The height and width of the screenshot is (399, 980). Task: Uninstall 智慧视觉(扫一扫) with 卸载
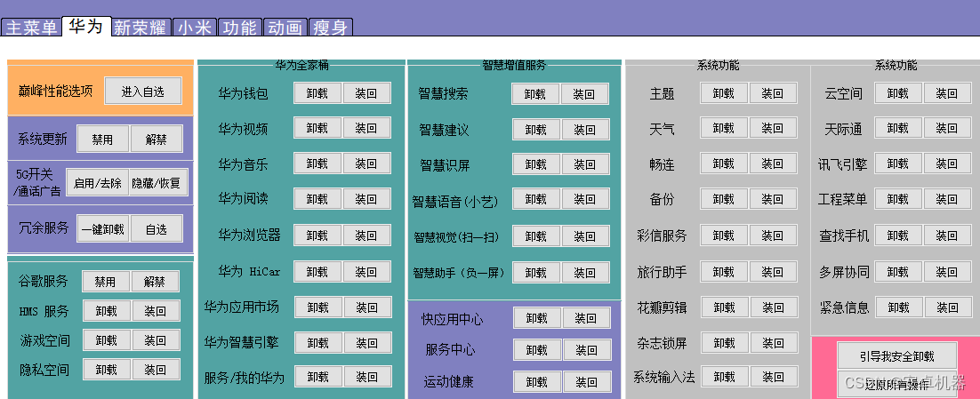[536, 236]
